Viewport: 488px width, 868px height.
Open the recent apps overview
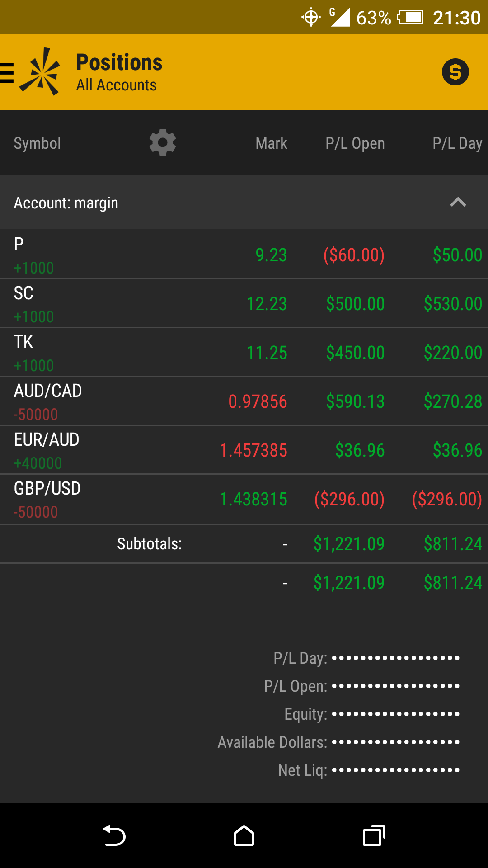click(x=374, y=835)
